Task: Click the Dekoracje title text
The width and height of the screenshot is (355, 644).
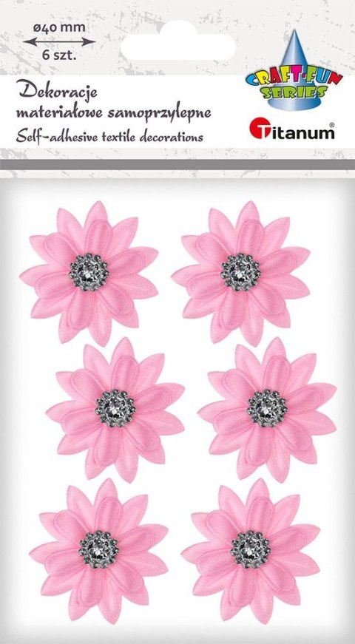Action: 57,94
